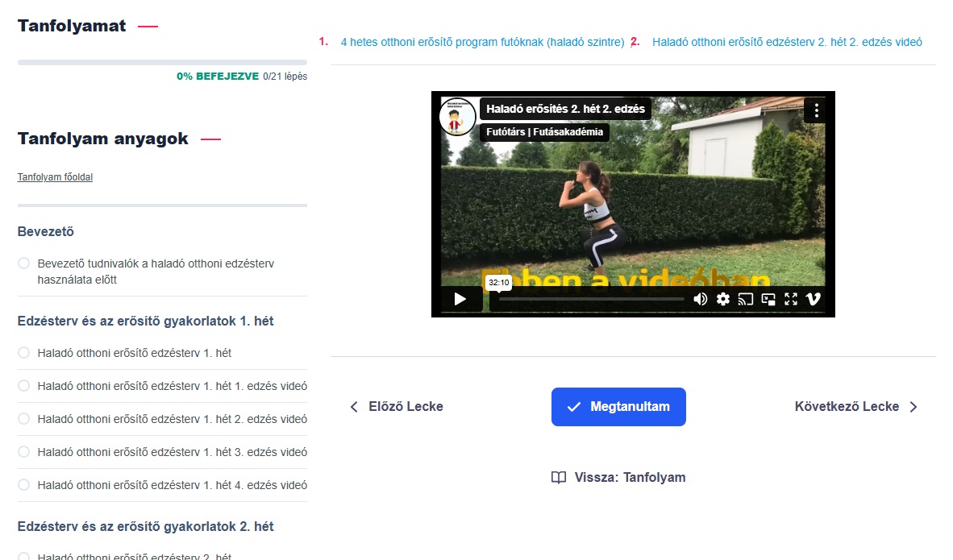Toggle circle for 1. hét 4. edzés videó

(23, 485)
